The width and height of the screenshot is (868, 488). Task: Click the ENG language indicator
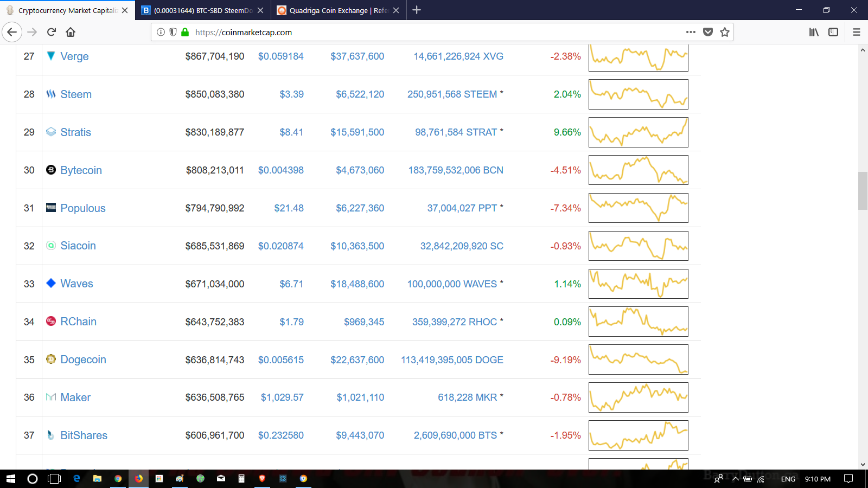click(788, 479)
